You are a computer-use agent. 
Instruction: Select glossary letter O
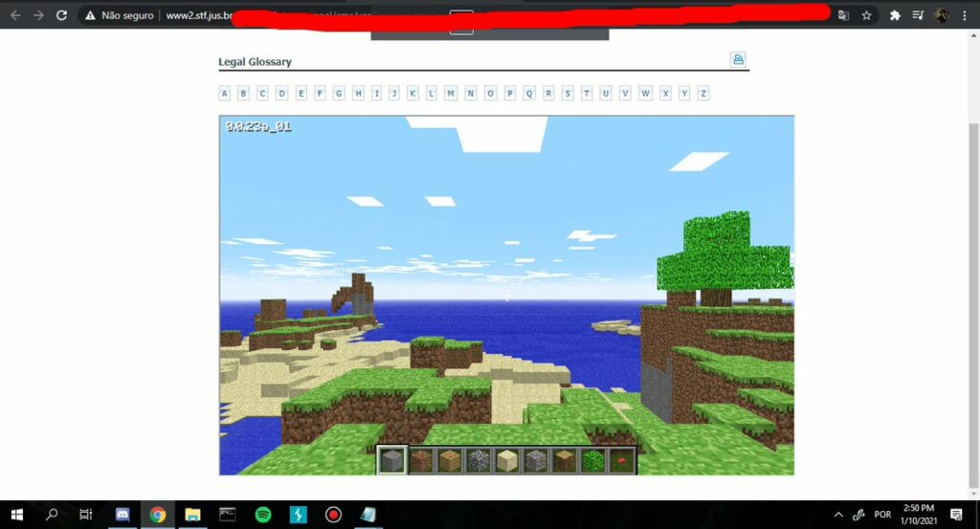pyautogui.click(x=491, y=94)
